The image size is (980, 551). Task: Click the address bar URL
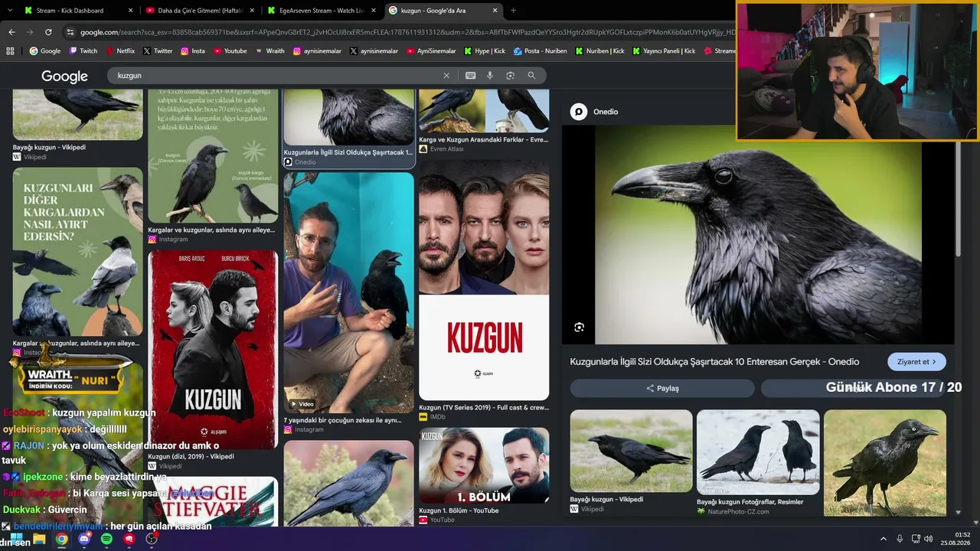click(406, 32)
